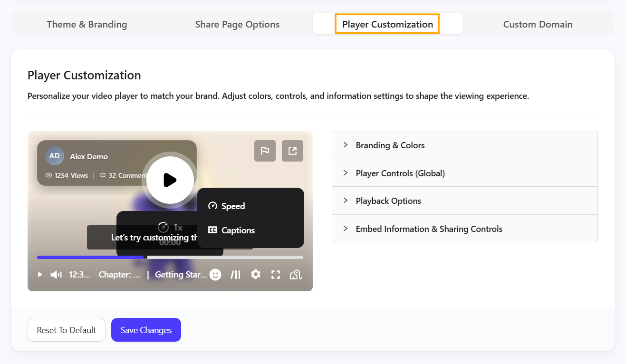Click the blue played portion of progress bar
The width and height of the screenshot is (626, 364).
click(90, 257)
